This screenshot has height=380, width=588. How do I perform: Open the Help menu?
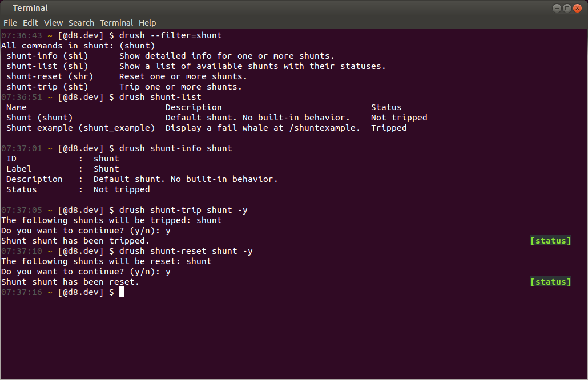tap(147, 23)
